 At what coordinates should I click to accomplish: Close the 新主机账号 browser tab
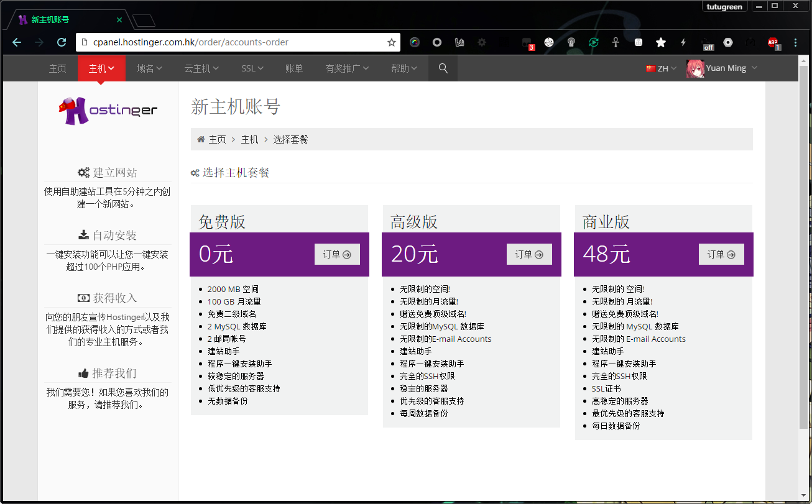[119, 19]
